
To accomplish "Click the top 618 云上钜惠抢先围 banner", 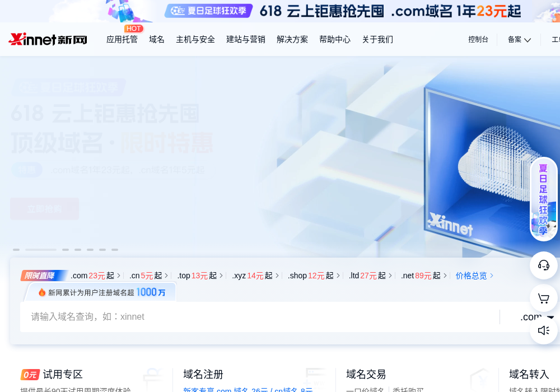I will [x=280, y=11].
